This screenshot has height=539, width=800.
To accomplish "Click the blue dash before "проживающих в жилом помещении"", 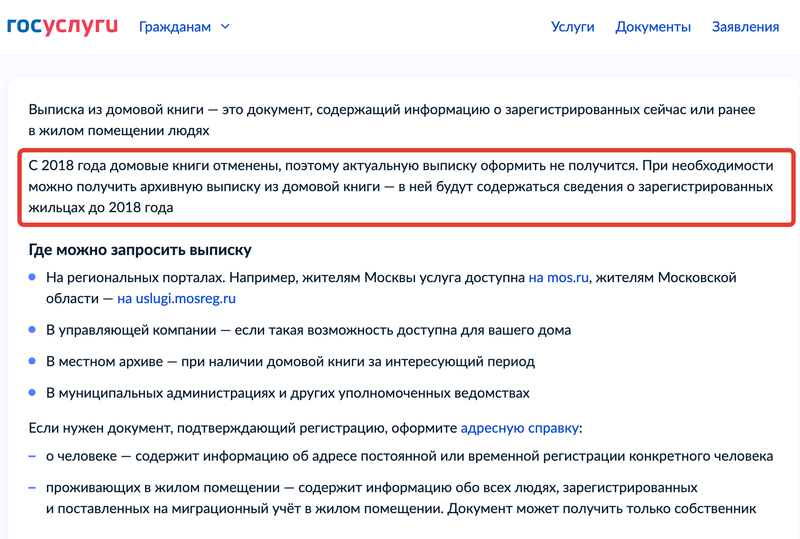I will tap(32, 488).
